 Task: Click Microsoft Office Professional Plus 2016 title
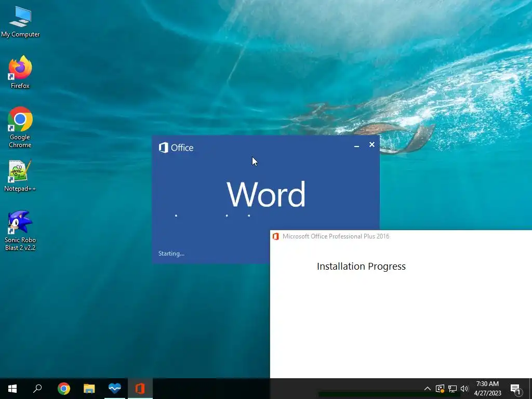(x=336, y=236)
